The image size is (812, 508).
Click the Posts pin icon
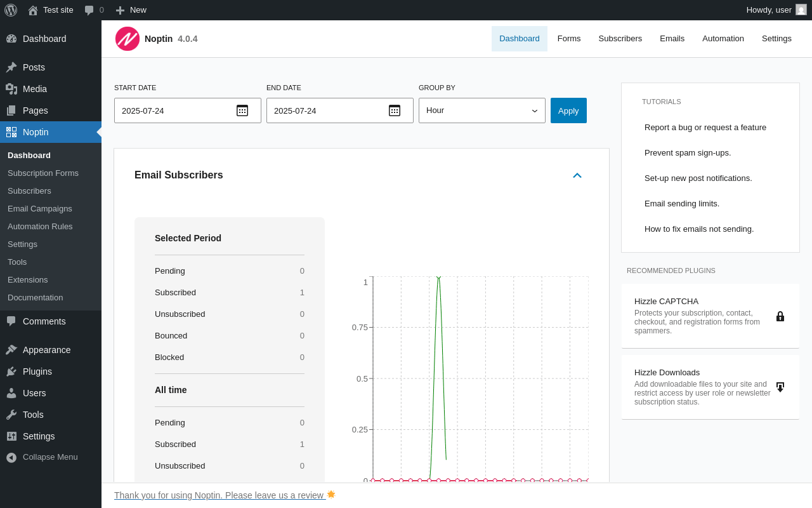(11, 67)
